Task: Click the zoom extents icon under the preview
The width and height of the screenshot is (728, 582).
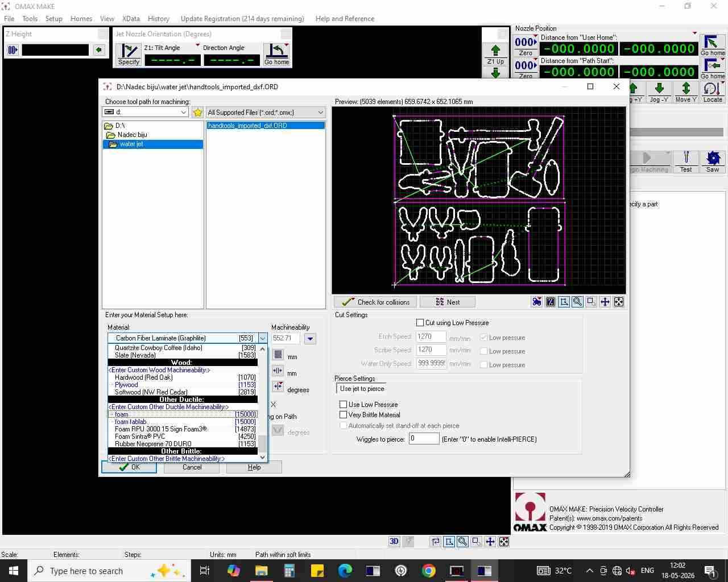Action: pyautogui.click(x=619, y=302)
